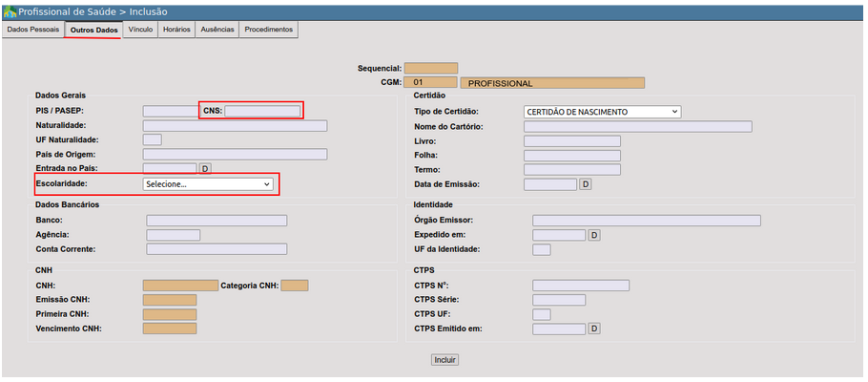The height and width of the screenshot is (382, 868).
Task: Focus the Nome do Cartório field
Action: pos(637,126)
